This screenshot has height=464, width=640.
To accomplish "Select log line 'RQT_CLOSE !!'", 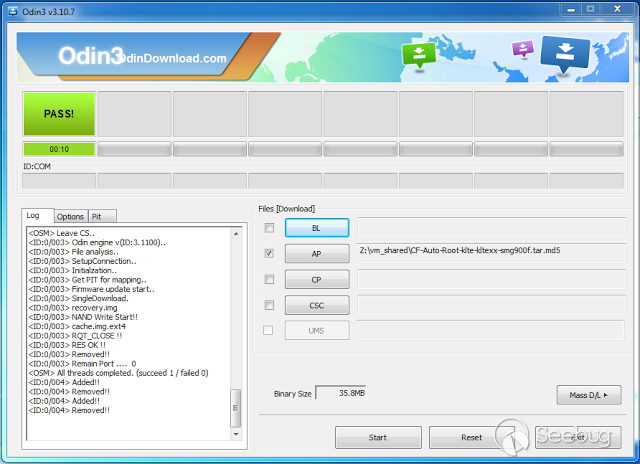I will [76, 336].
